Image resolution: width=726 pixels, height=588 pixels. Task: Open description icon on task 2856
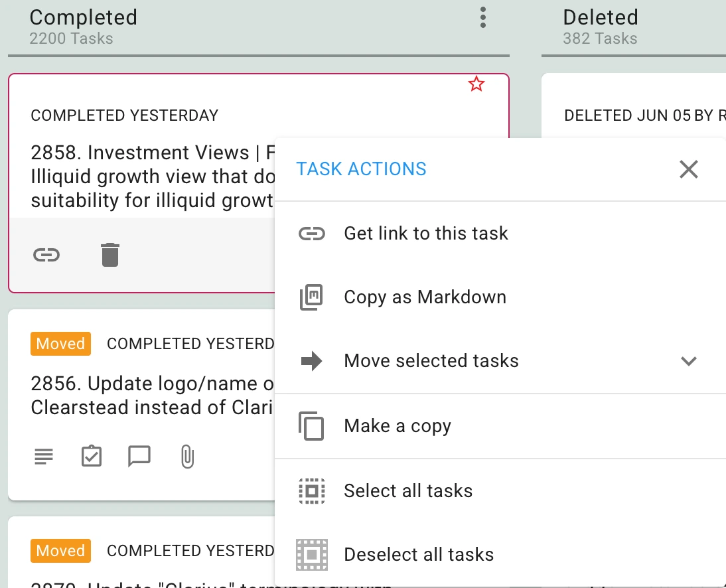pyautogui.click(x=44, y=457)
